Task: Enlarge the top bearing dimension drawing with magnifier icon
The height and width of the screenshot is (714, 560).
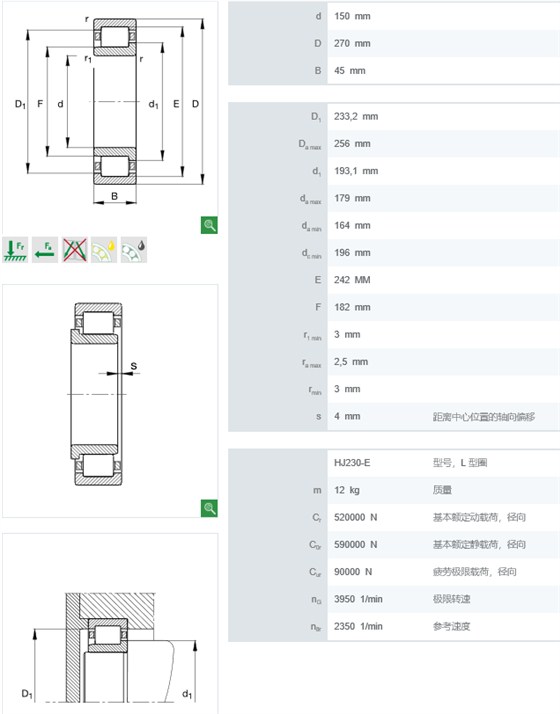Action: 209,225
